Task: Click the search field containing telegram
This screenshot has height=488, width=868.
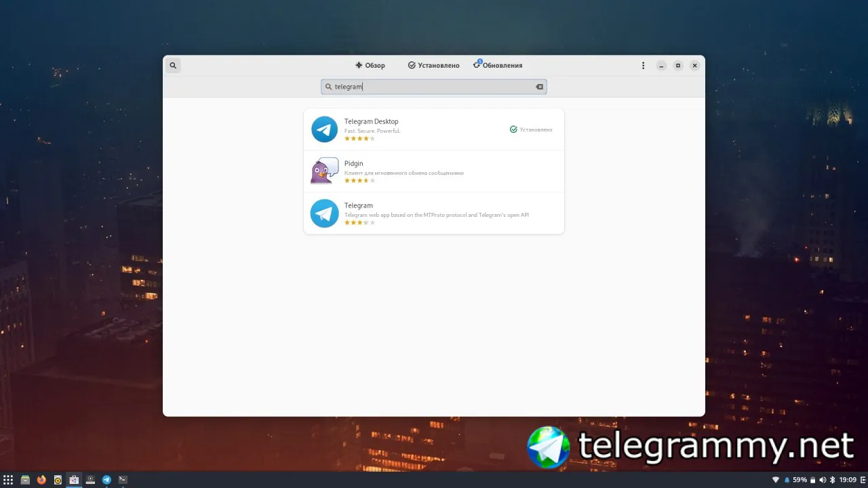Action: (x=433, y=87)
